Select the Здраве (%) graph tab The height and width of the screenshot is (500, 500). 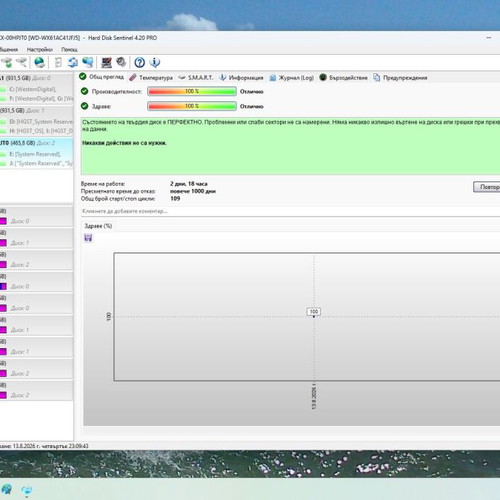pos(98,226)
